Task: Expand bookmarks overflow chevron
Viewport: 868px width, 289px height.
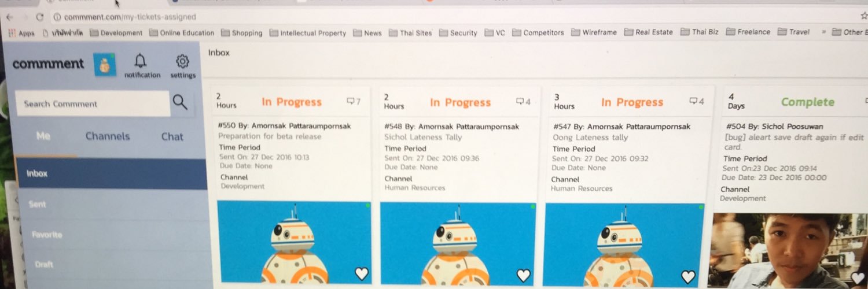Action: click(x=823, y=32)
